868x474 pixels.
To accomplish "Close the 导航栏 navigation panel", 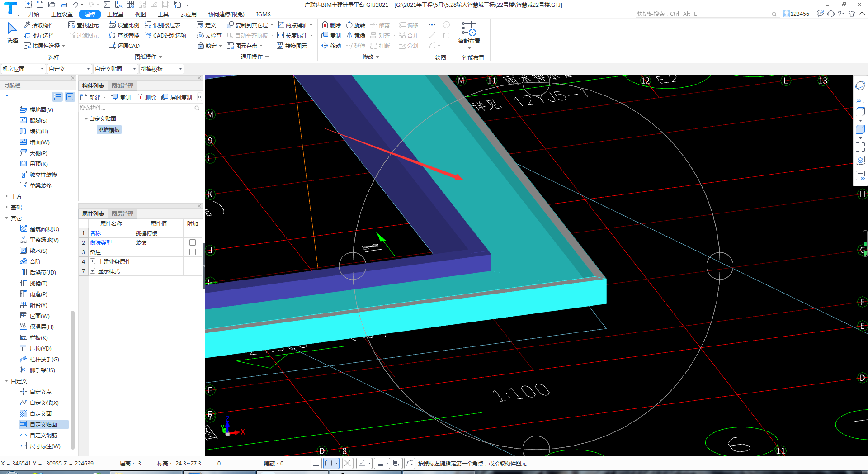I will pos(73,78).
